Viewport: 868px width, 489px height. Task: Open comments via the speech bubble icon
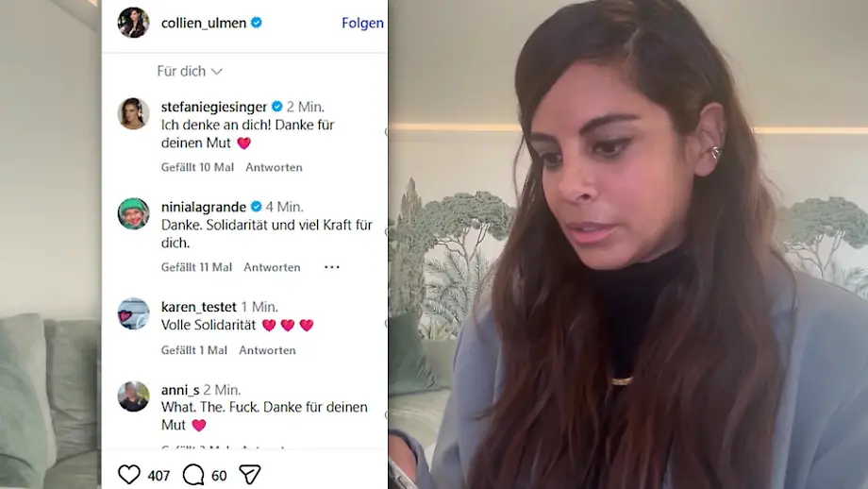[x=193, y=475]
